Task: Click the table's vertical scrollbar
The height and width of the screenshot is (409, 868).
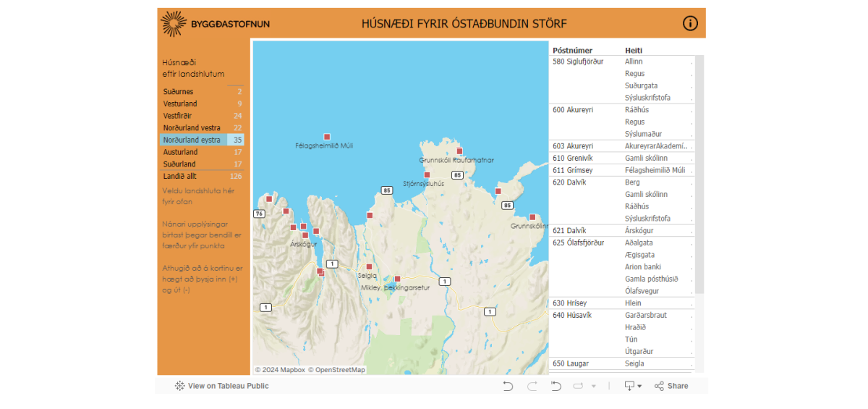Action: (x=699, y=174)
